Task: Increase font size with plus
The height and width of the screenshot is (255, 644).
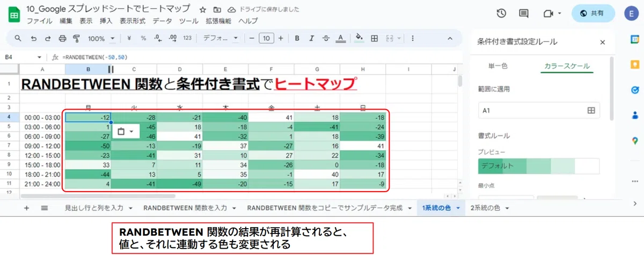Action: point(281,39)
